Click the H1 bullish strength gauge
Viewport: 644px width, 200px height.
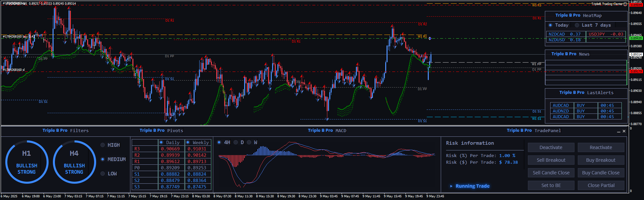point(27,162)
